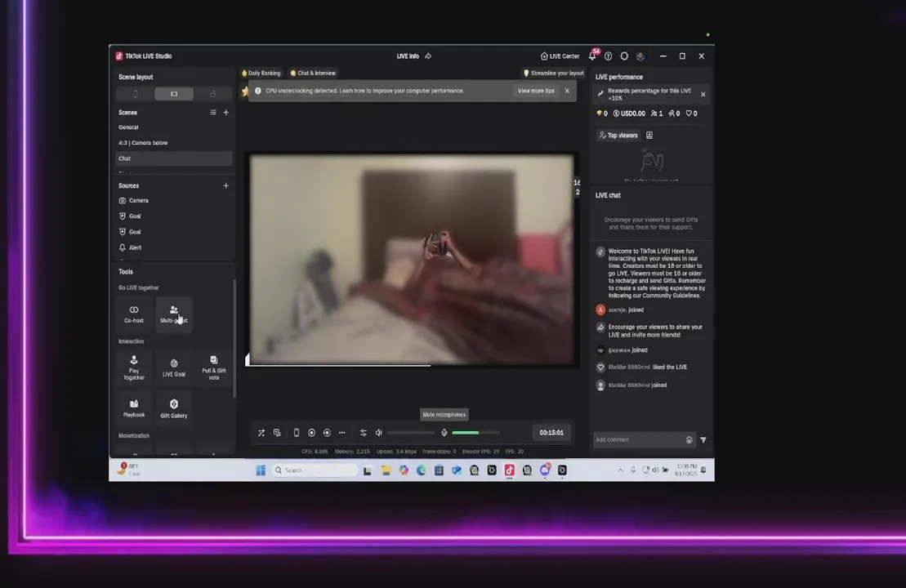
Task: Open LIVE info
Action: (x=408, y=56)
